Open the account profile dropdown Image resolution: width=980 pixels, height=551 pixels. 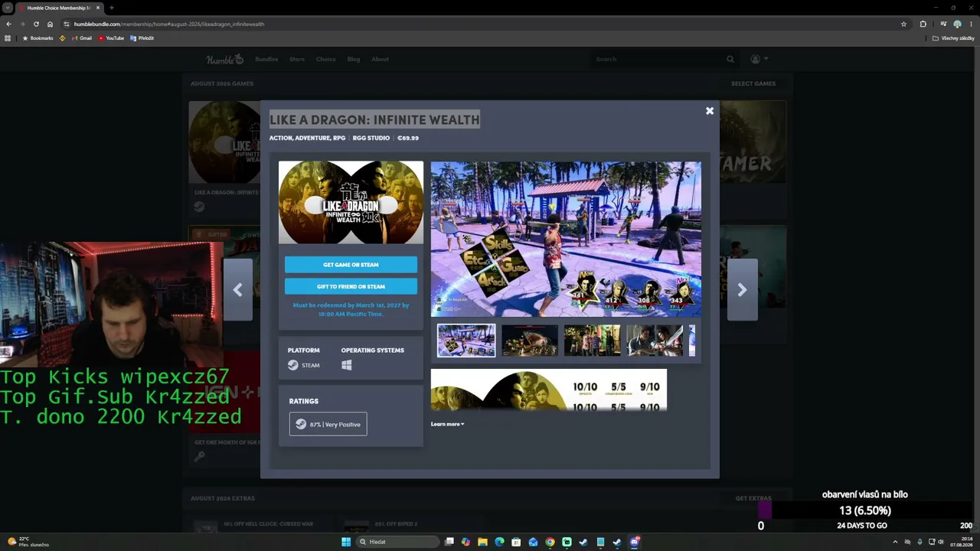(x=759, y=59)
